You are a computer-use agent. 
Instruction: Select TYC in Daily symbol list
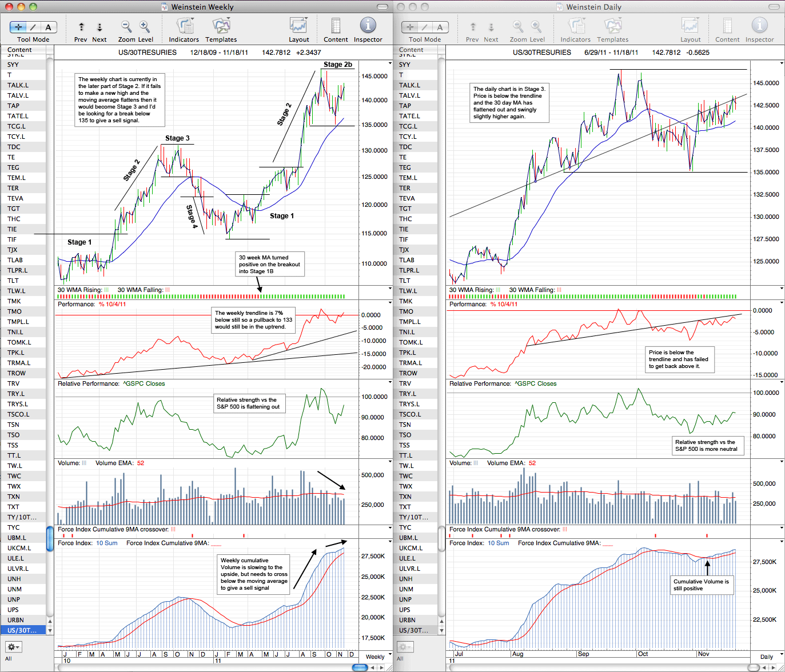point(415,527)
